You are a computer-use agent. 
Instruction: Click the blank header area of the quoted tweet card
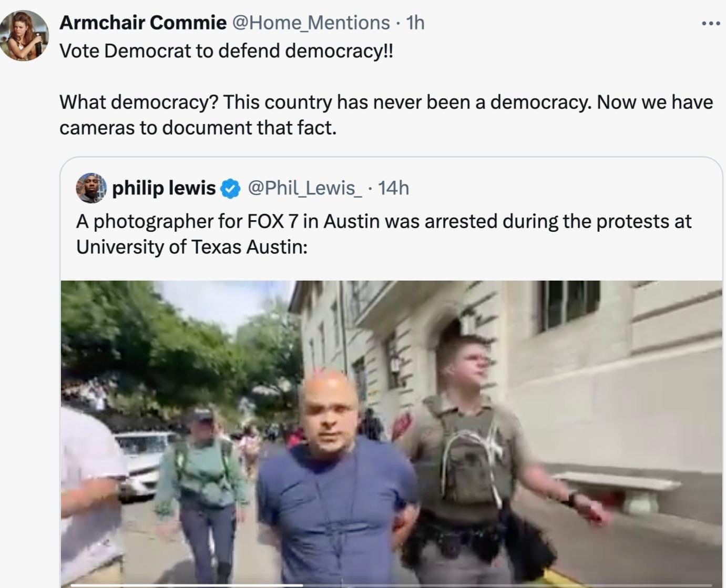coord(563,188)
